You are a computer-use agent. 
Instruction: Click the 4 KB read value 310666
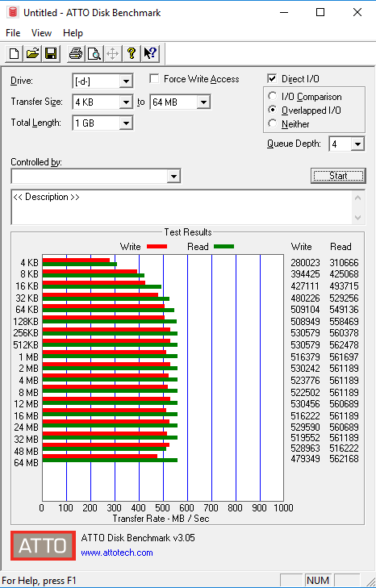344,263
